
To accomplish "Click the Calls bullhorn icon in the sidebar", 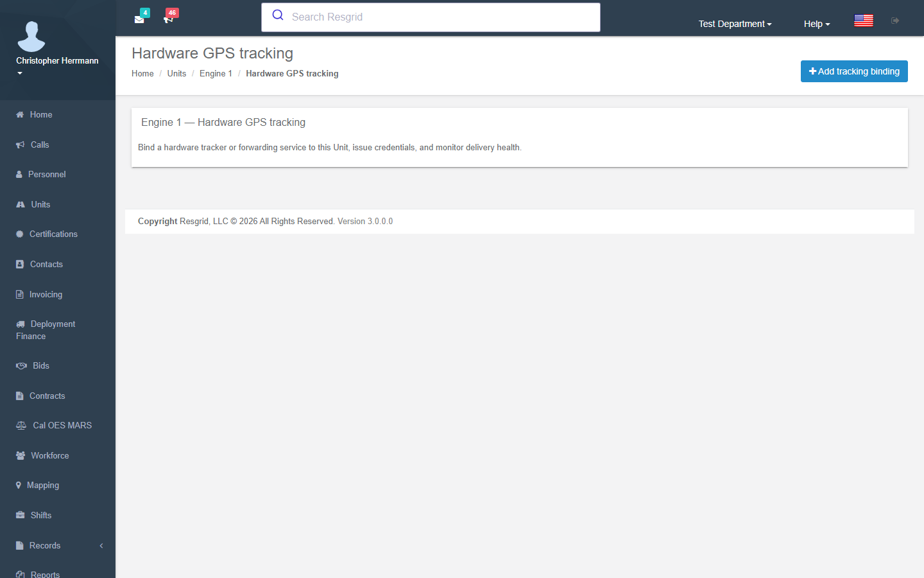I will pos(21,144).
